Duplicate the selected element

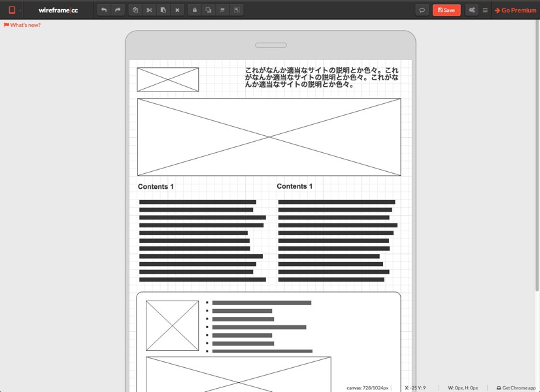[135, 10]
